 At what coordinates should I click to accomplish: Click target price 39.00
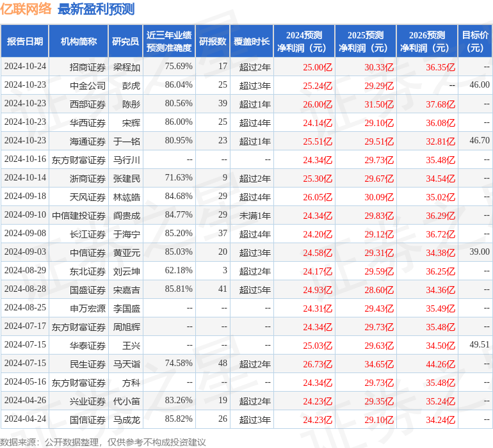click(x=480, y=252)
